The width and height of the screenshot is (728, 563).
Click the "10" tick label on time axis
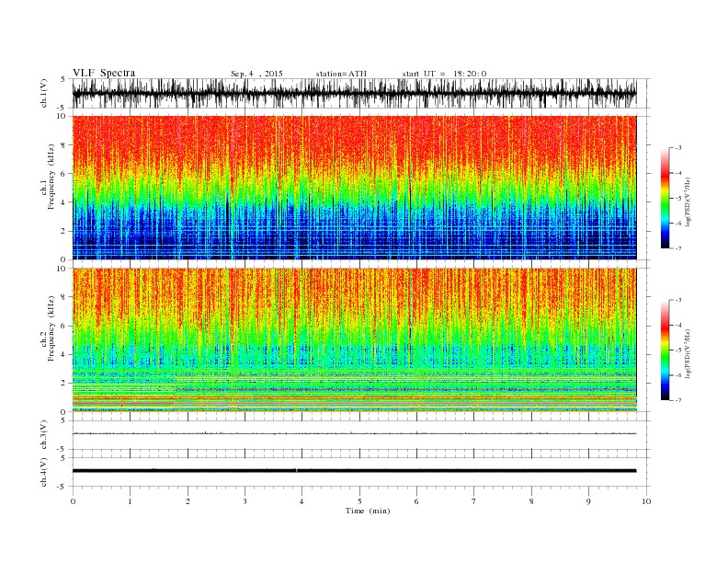[x=646, y=501]
